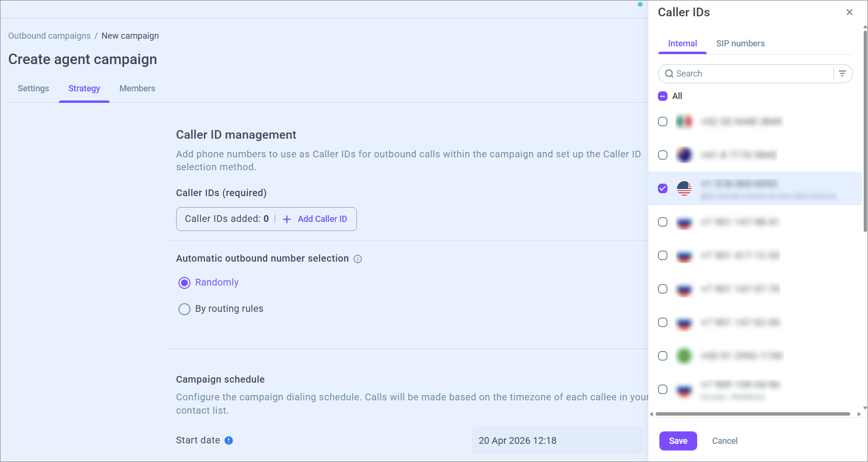868x462 pixels.
Task: Click the magnifier icon in Search
Action: click(x=669, y=74)
